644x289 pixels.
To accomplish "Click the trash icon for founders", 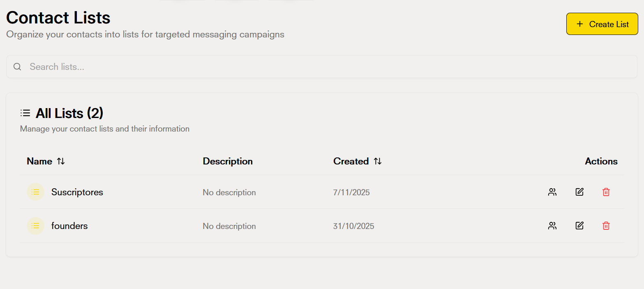I will 605,226.
